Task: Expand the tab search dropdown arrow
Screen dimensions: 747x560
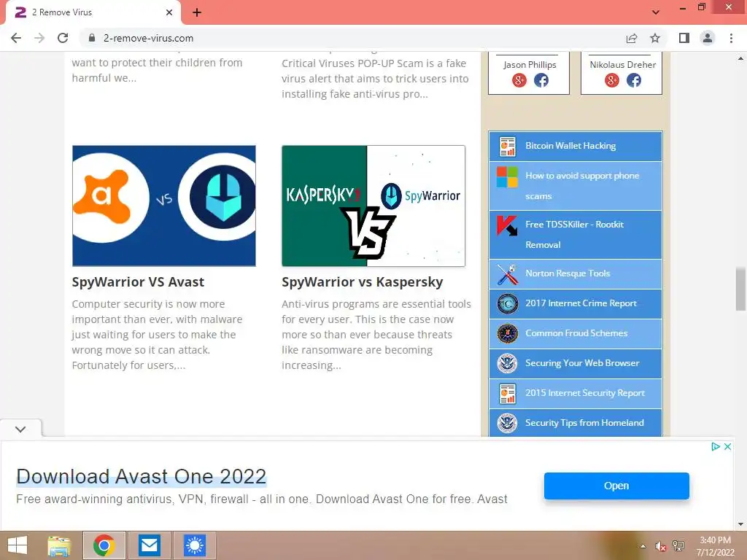Action: 656,12
